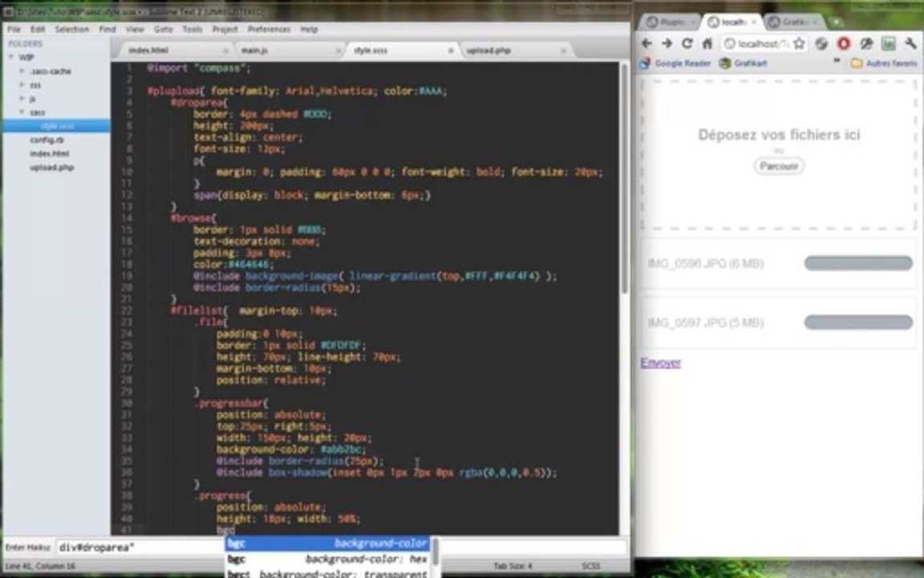Viewport: 924px width, 578px height.
Task: Open the File menu in Sublime Text
Action: [14, 29]
